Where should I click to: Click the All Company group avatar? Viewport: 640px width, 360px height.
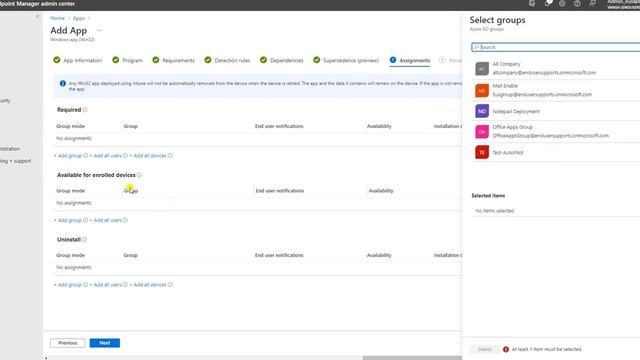pyautogui.click(x=482, y=69)
